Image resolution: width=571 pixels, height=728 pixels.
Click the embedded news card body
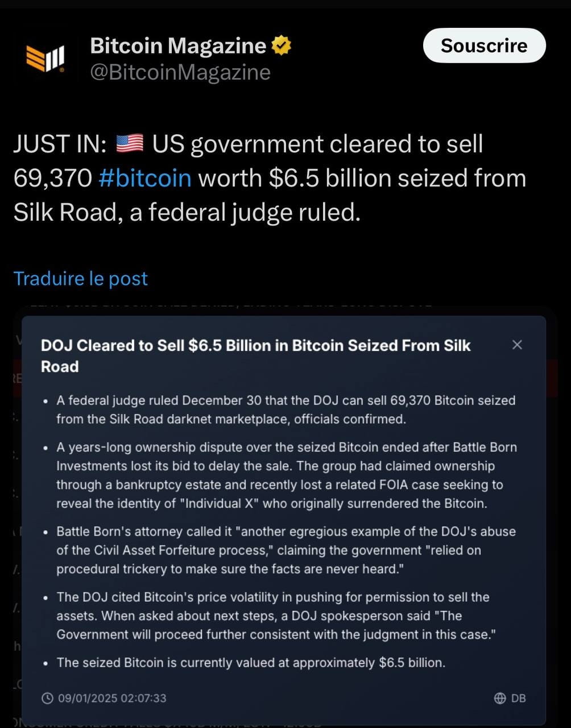(284, 512)
